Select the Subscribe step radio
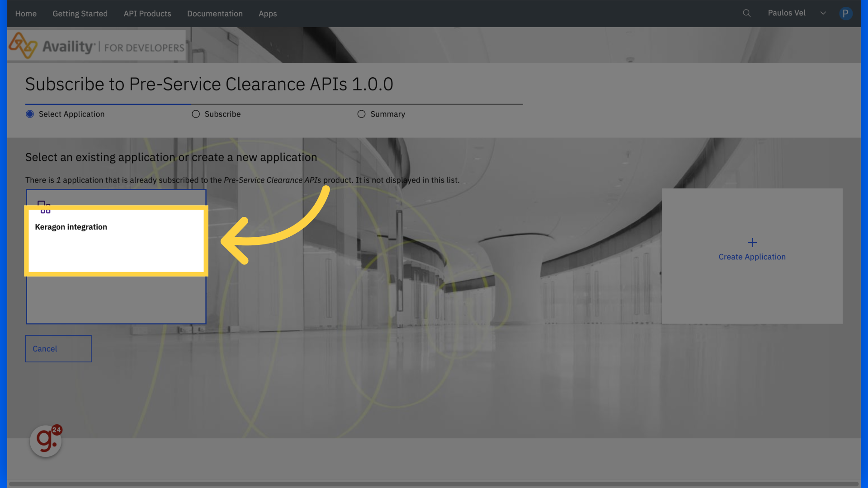The height and width of the screenshot is (488, 868). pyautogui.click(x=196, y=114)
